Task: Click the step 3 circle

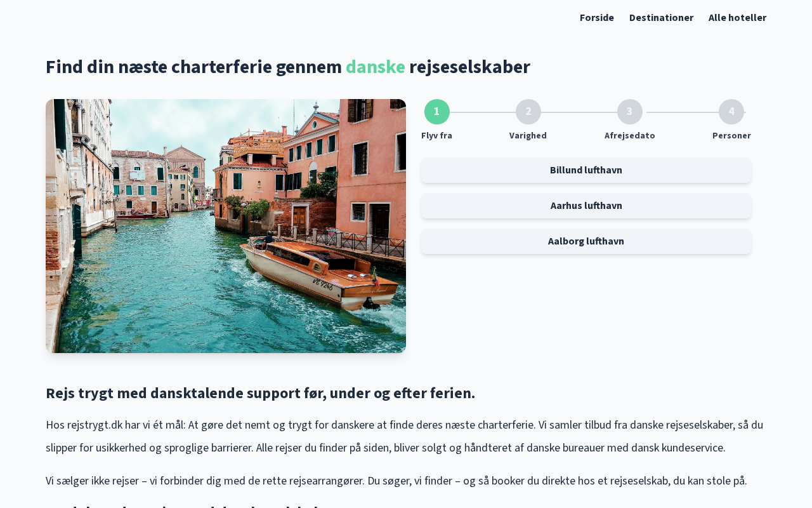Action: pos(629,112)
